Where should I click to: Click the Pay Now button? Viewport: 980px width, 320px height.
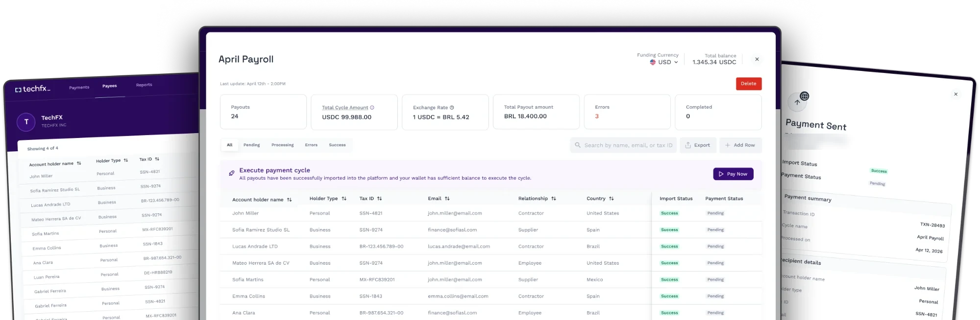(733, 174)
